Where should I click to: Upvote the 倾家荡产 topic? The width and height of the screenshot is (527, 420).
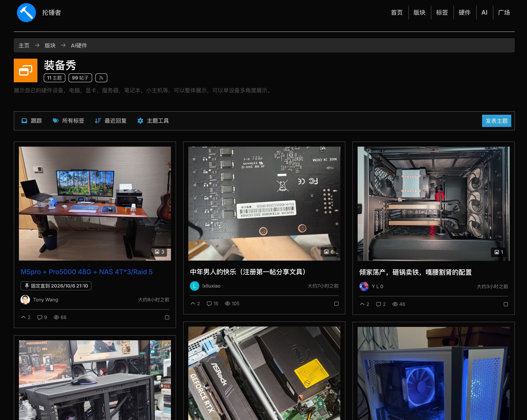pos(362,304)
